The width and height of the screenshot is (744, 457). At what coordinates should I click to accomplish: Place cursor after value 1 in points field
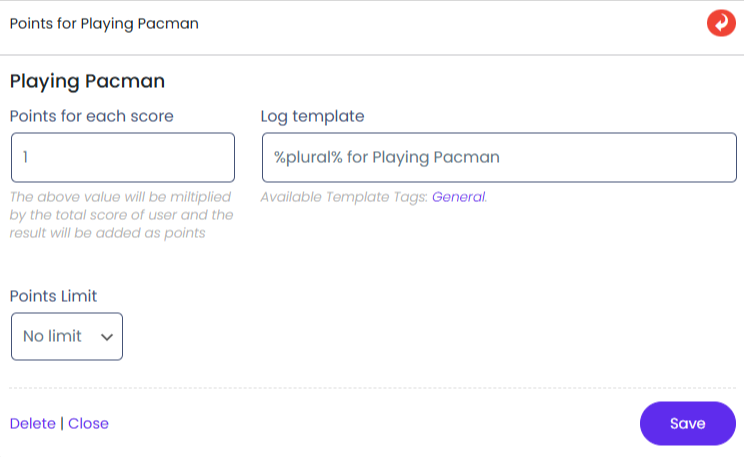pyautogui.click(x=32, y=157)
